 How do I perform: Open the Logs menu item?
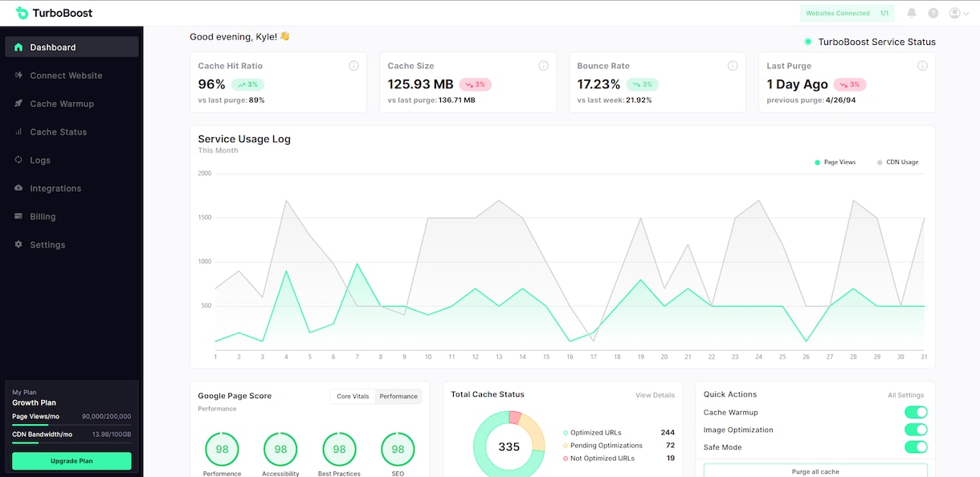click(71, 160)
